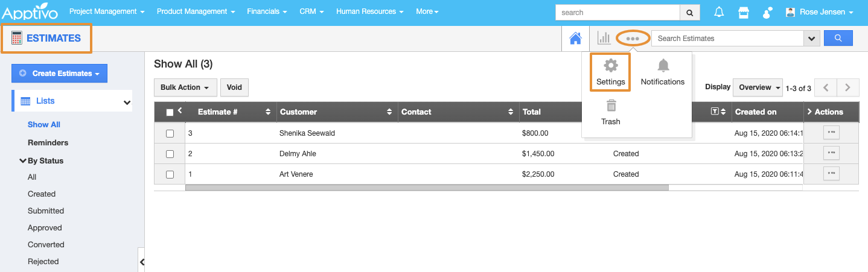Check the Delmy Ahle estimate checkbox
Screen dimensions: 868x272
(170, 154)
